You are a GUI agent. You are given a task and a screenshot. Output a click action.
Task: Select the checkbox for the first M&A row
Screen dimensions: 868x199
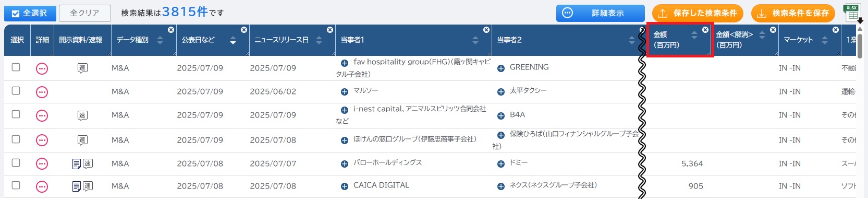pos(16,67)
